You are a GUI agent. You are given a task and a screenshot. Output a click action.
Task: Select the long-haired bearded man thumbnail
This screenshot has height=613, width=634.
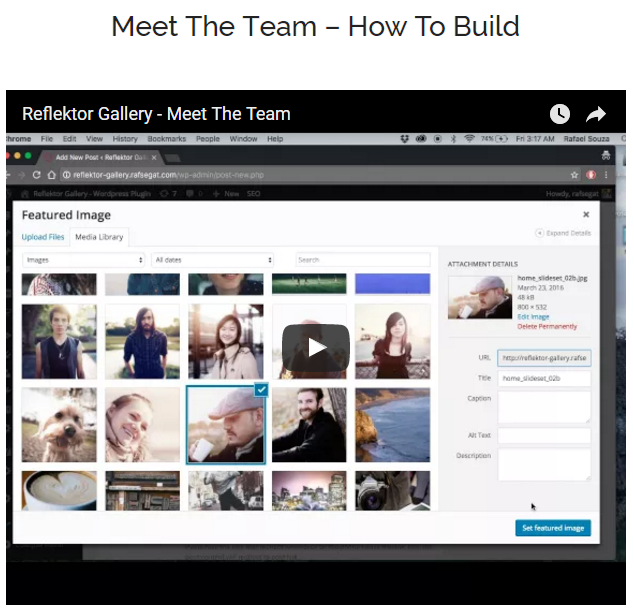click(x=142, y=342)
